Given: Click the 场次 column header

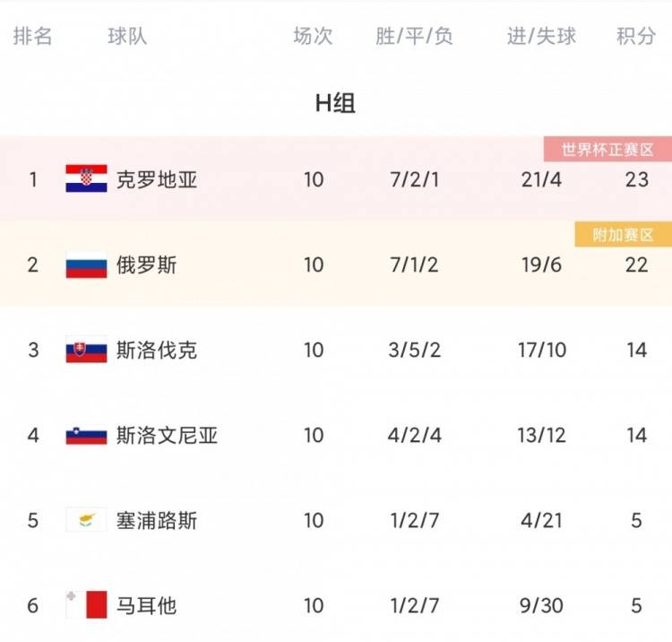Looking at the screenshot, I should click(x=313, y=37).
